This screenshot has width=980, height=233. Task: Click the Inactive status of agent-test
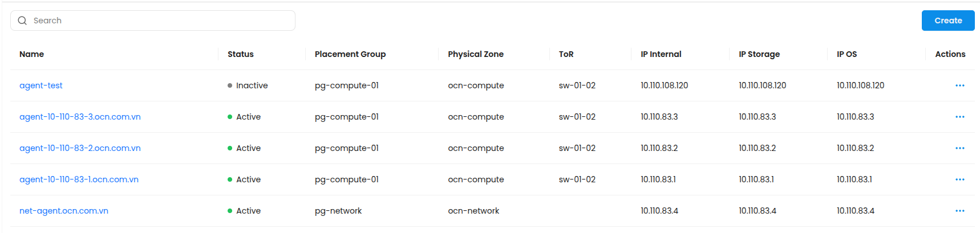pos(251,85)
